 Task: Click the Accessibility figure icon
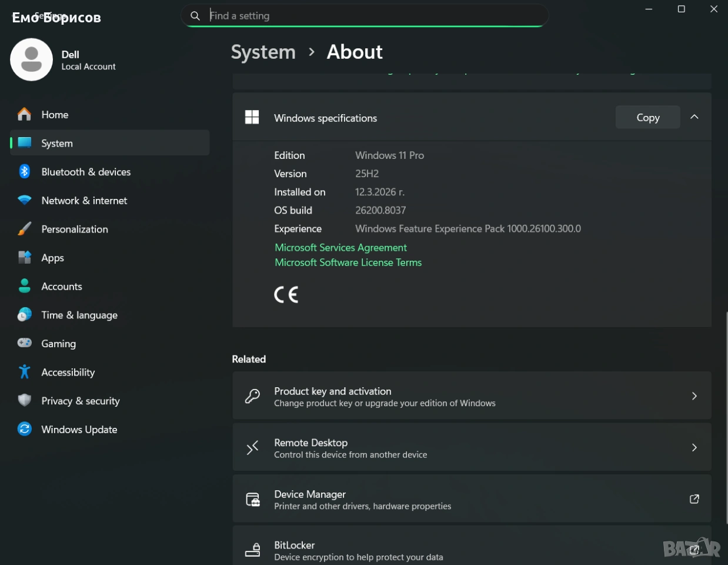[x=24, y=372]
